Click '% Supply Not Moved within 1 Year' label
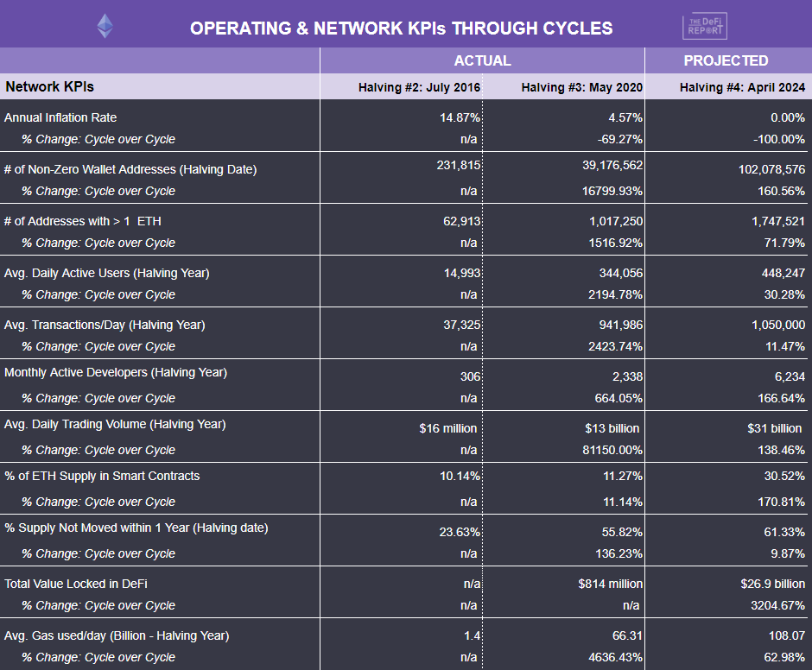812x670 pixels. (x=136, y=528)
